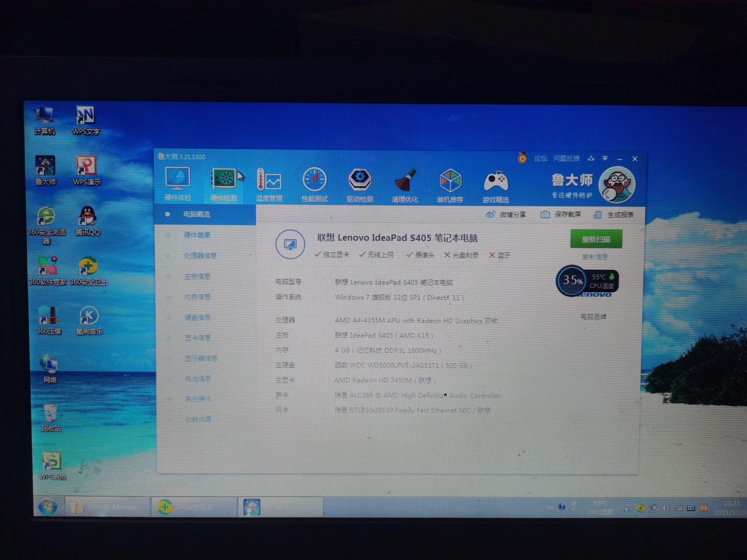Click the upload/share icon in title bar
This screenshot has width=747, height=560.
coord(591,158)
